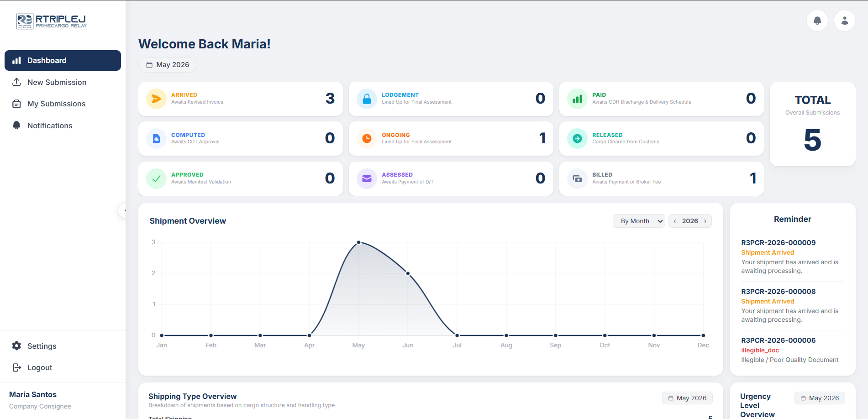Click the Arrived status arrow icon
Screen dimensions: 868x419
[156, 99]
